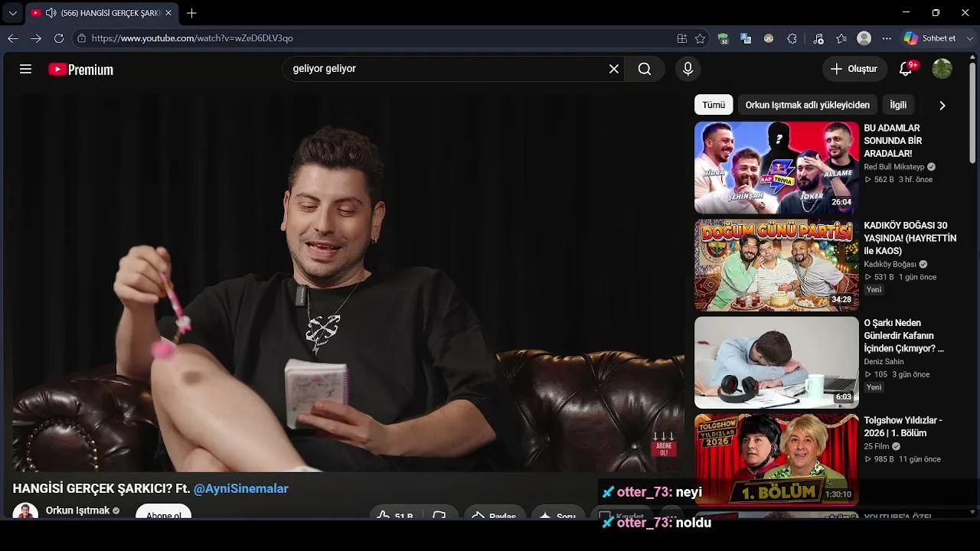This screenshot has height=551, width=980.
Task: Open the Extensions puzzle piece menu
Action: click(792, 38)
